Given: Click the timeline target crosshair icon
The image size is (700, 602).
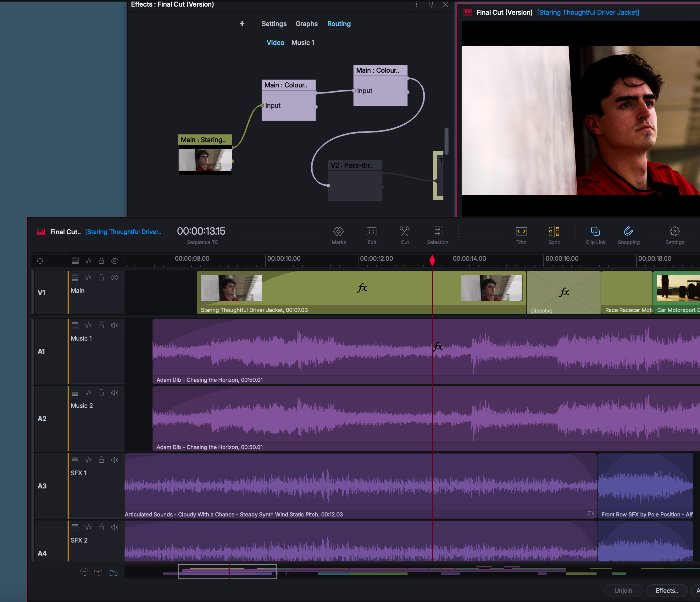Looking at the screenshot, I should click(x=40, y=261).
